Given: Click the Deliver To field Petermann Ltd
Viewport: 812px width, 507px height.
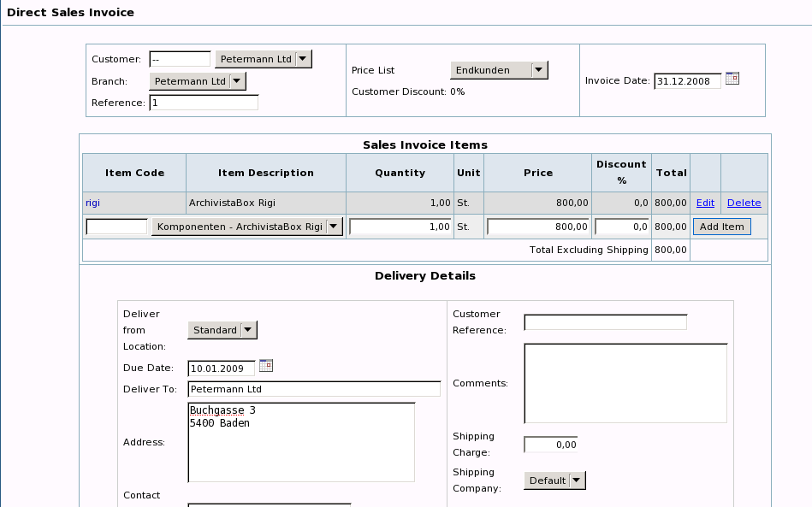Looking at the screenshot, I should (314, 389).
